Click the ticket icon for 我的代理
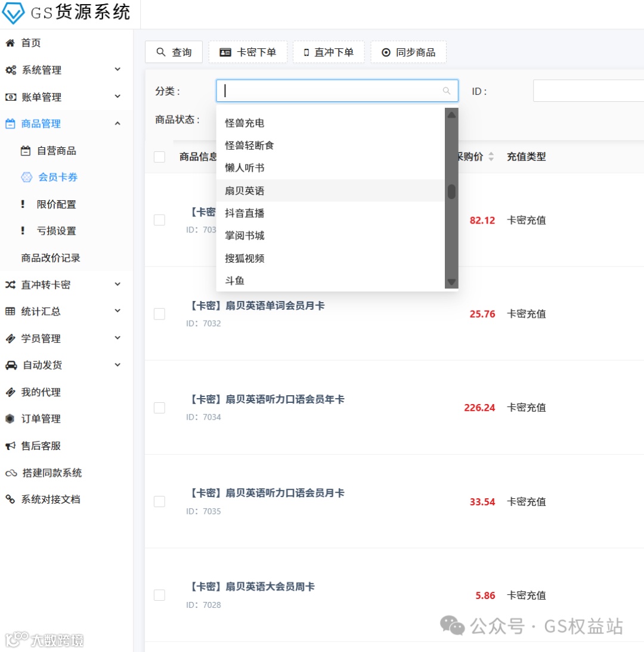This screenshot has height=652, width=644. pos(10,392)
